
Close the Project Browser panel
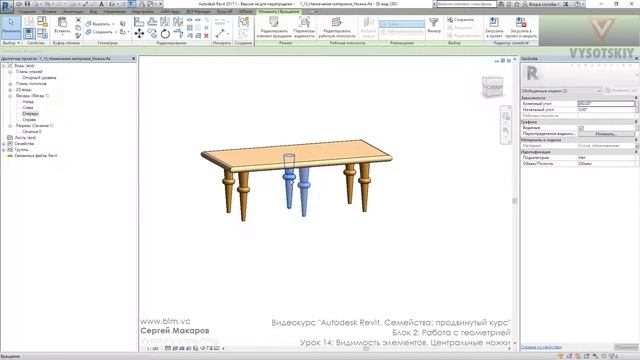133,59
